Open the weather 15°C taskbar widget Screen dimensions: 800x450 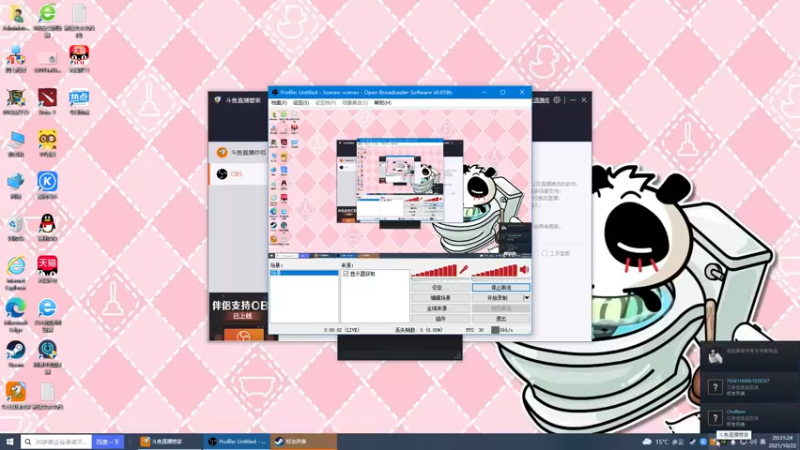point(663,441)
